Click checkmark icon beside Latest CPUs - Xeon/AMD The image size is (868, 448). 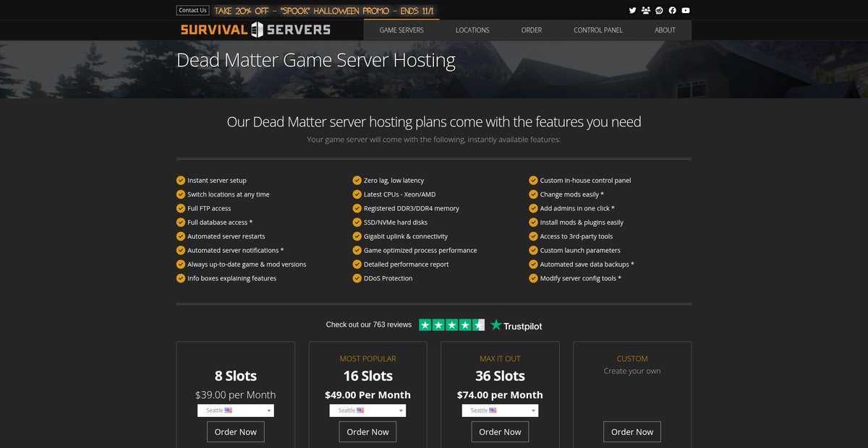(x=357, y=194)
